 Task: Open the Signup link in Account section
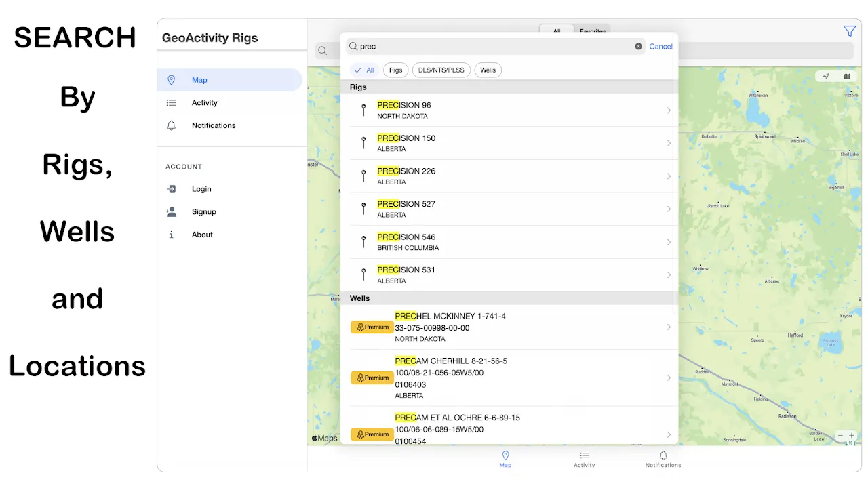click(x=203, y=211)
